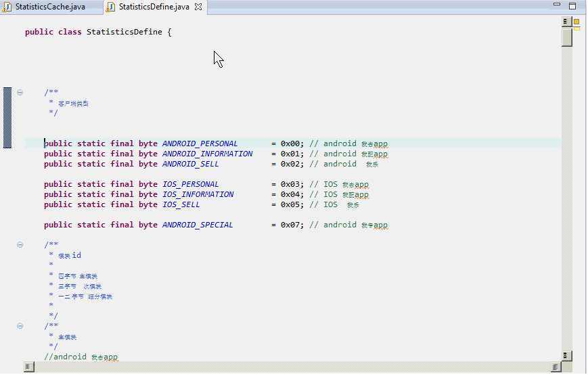This screenshot has width=588, height=375.
Task: Click the value 0x02
Action: point(290,164)
